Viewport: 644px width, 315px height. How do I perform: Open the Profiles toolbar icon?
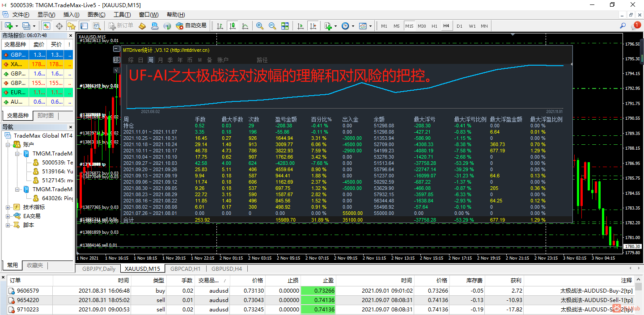[26, 26]
